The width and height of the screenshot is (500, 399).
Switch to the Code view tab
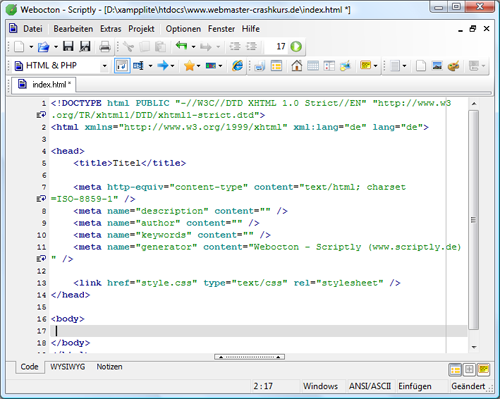click(x=29, y=367)
